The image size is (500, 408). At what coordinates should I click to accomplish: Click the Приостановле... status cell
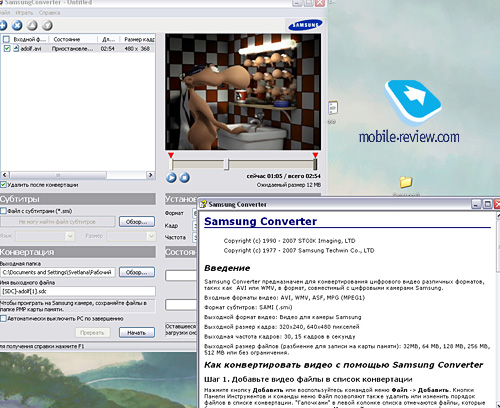[x=73, y=49]
